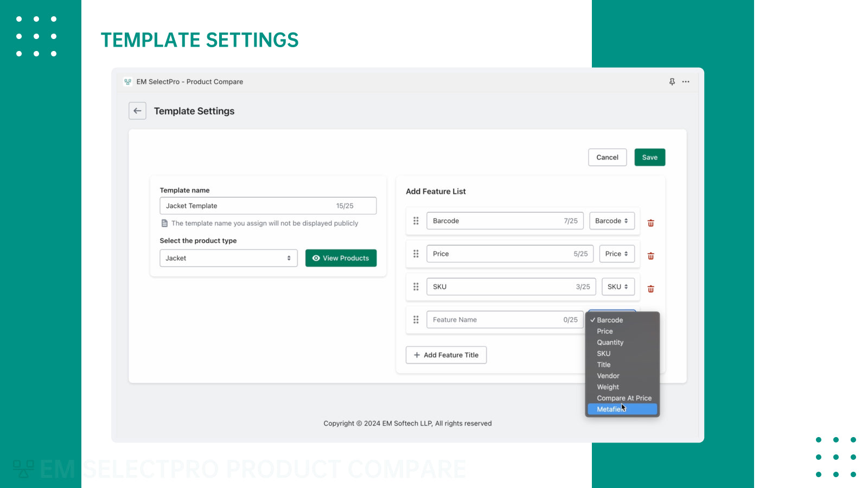Open the three-dot more options menu
This screenshot has width=868, height=488.
[x=686, y=82]
